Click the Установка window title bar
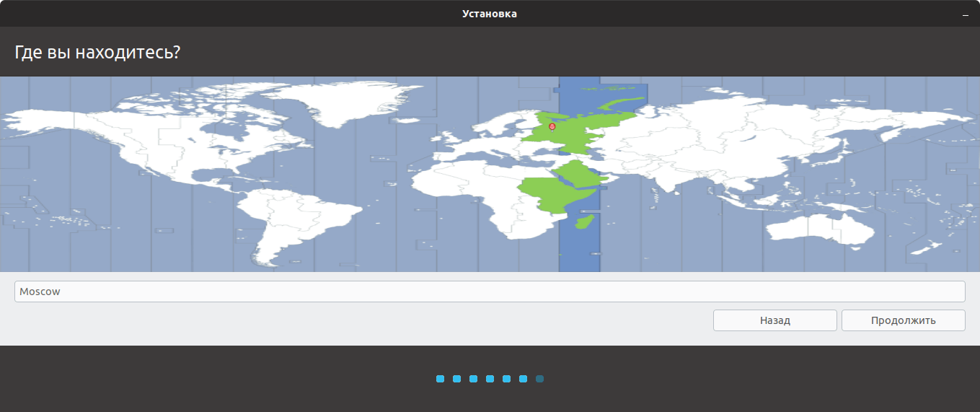Viewport: 980px width, 412px height. (490, 14)
